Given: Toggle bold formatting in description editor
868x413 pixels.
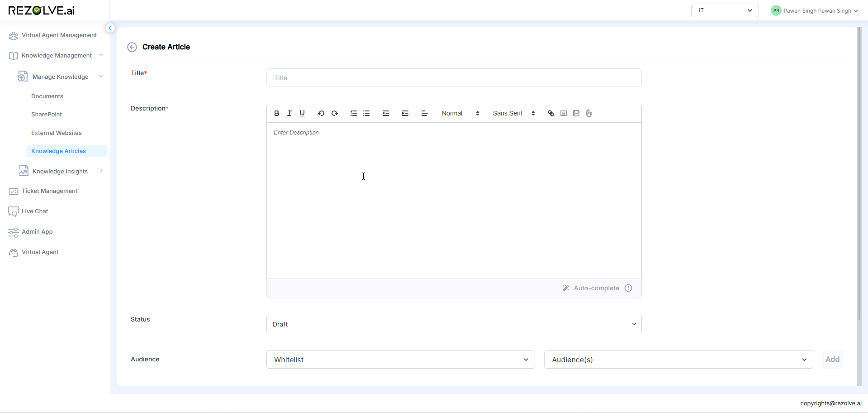Looking at the screenshot, I should pos(276,113).
